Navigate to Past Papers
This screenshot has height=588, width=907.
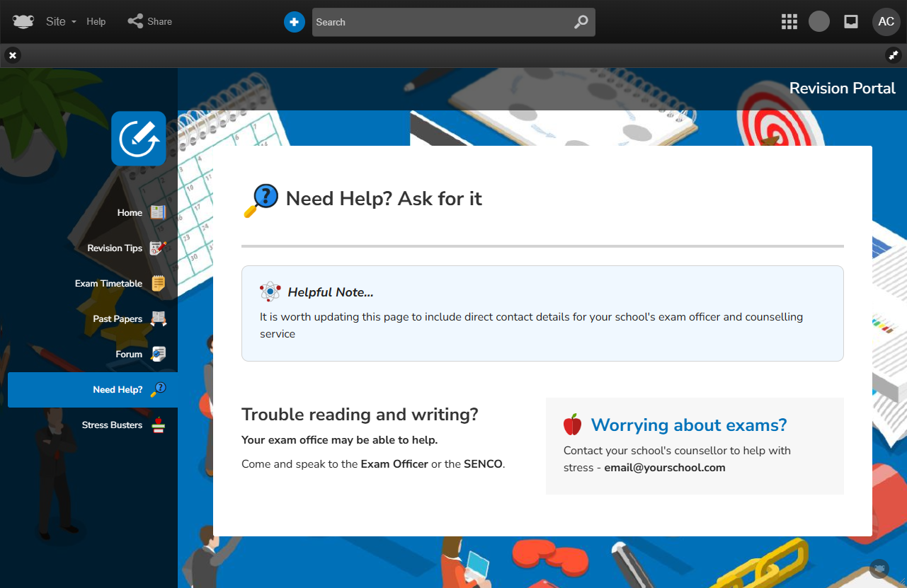point(118,318)
